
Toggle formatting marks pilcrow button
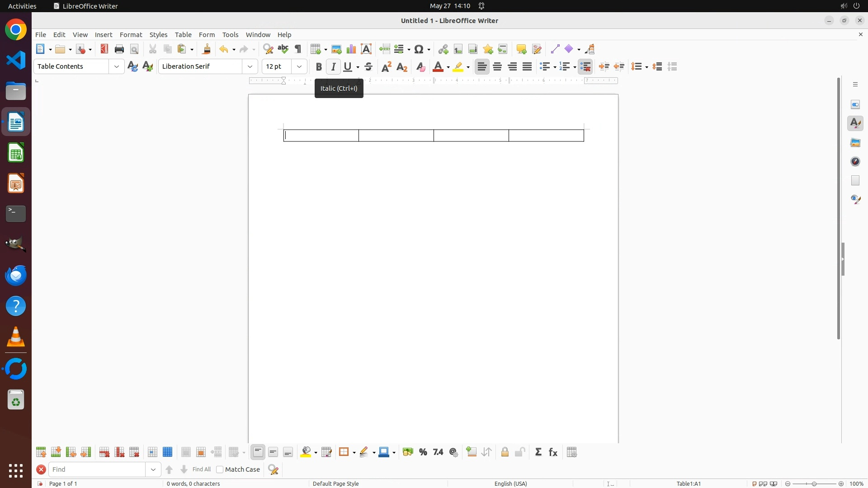click(298, 49)
